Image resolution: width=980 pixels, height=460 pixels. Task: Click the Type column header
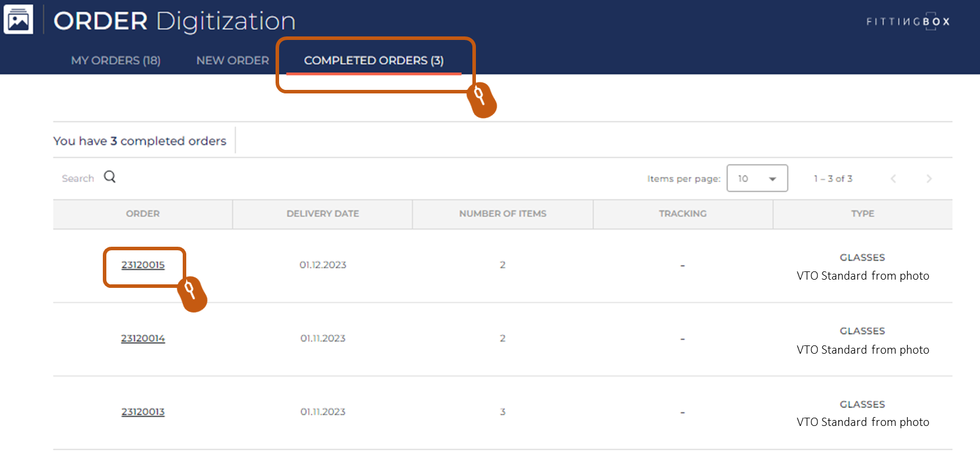[x=862, y=214]
